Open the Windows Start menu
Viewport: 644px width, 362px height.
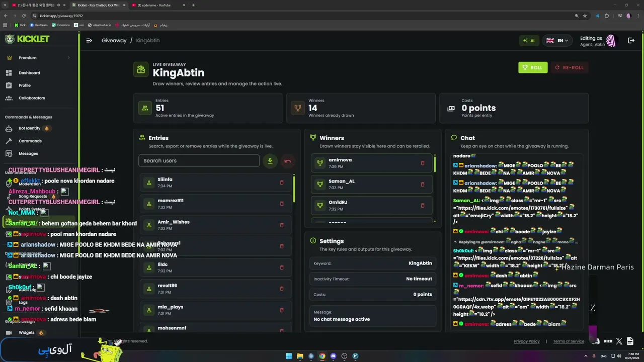[289, 356]
